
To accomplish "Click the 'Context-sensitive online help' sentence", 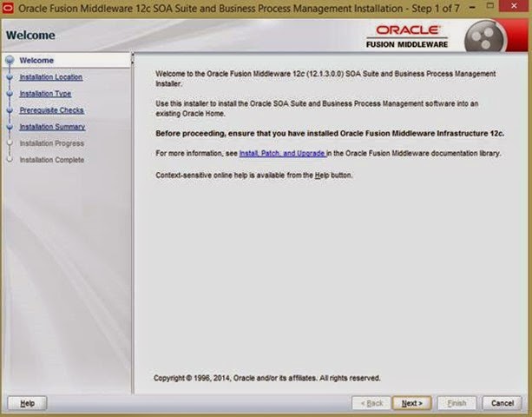I will 253,175.
